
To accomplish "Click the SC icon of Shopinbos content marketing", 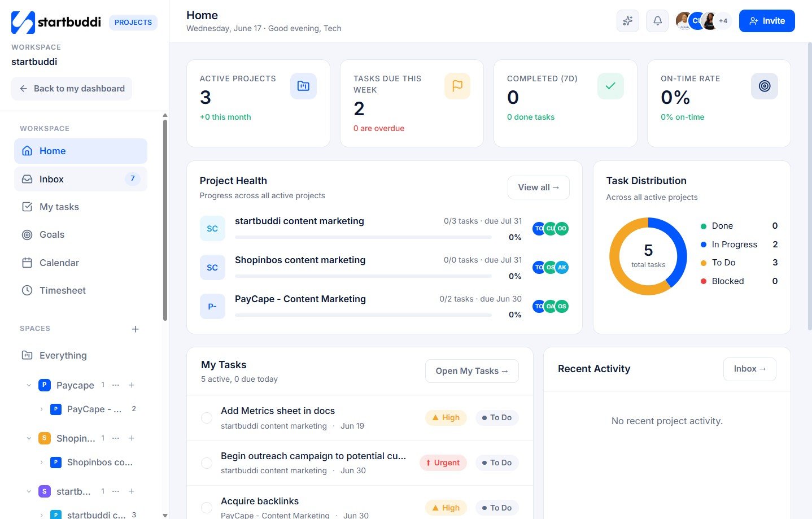I will pos(212,268).
